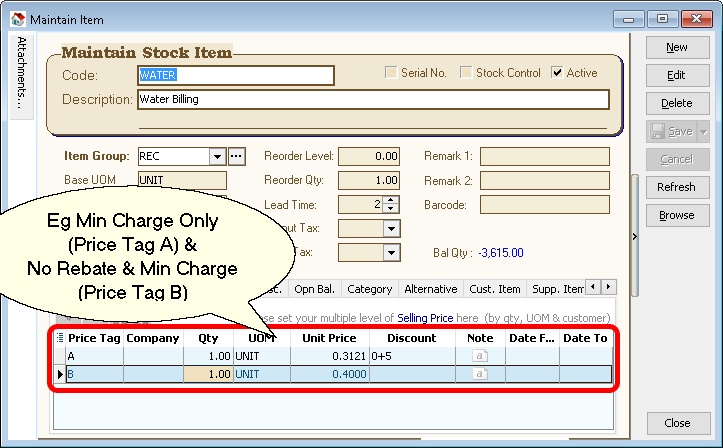
Task: Increase Lead Time with the up stepper
Action: (x=390, y=200)
